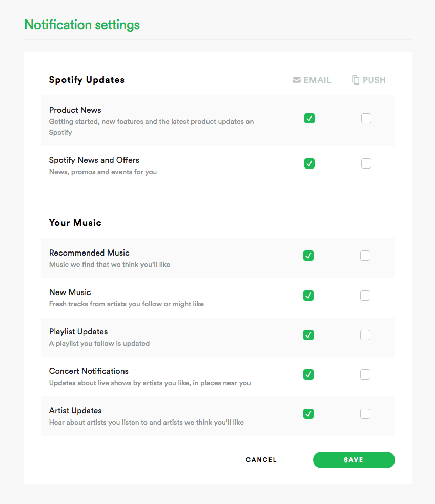435x504 pixels.
Task: Click the Product News label
Action: [75, 110]
